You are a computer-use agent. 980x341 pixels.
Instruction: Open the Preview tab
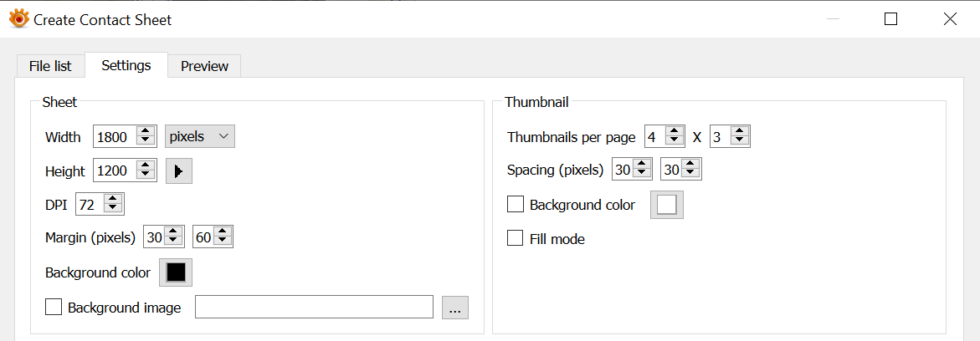pyautogui.click(x=204, y=66)
